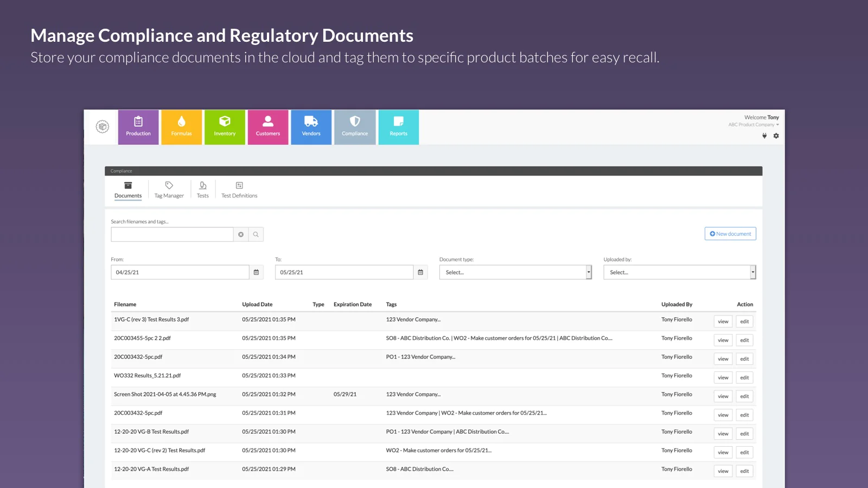Clear the search field with the X icon
868x488 pixels.
[241, 234]
